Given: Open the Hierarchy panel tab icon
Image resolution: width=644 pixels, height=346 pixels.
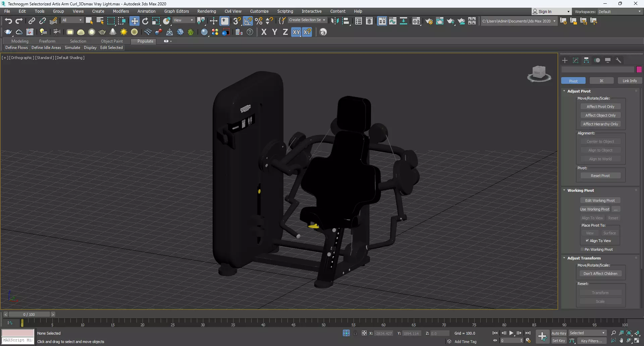Looking at the screenshot, I should [586, 60].
